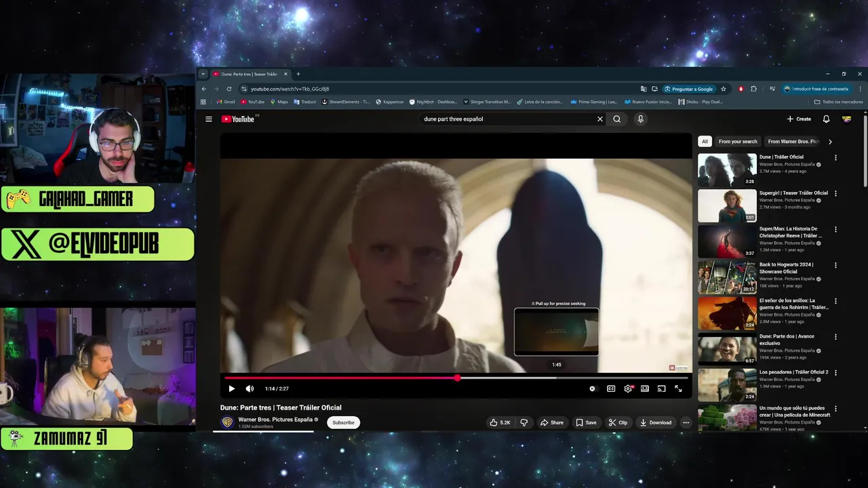The width and height of the screenshot is (868, 488).
Task: Open options for Super/Man video
Action: click(835, 230)
